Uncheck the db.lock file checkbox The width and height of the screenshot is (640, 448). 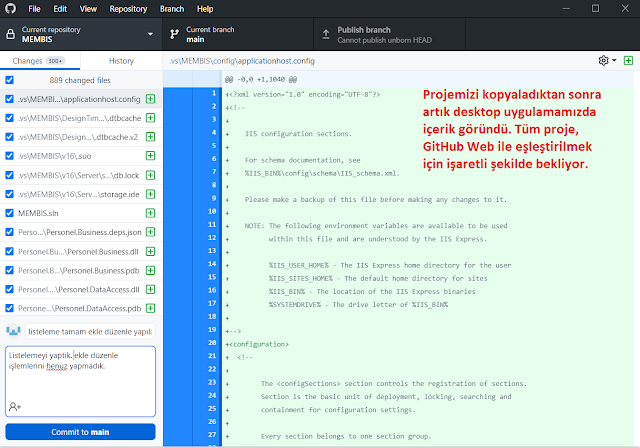(x=9, y=175)
